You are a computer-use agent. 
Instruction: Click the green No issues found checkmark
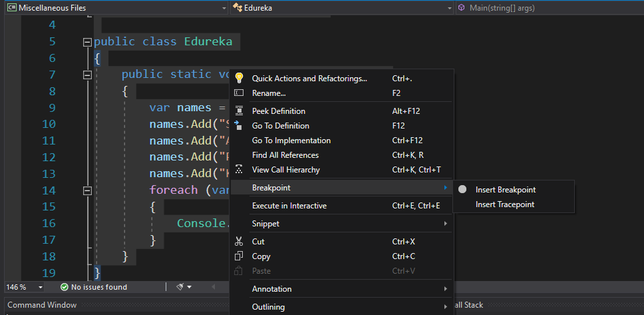pyautogui.click(x=64, y=287)
